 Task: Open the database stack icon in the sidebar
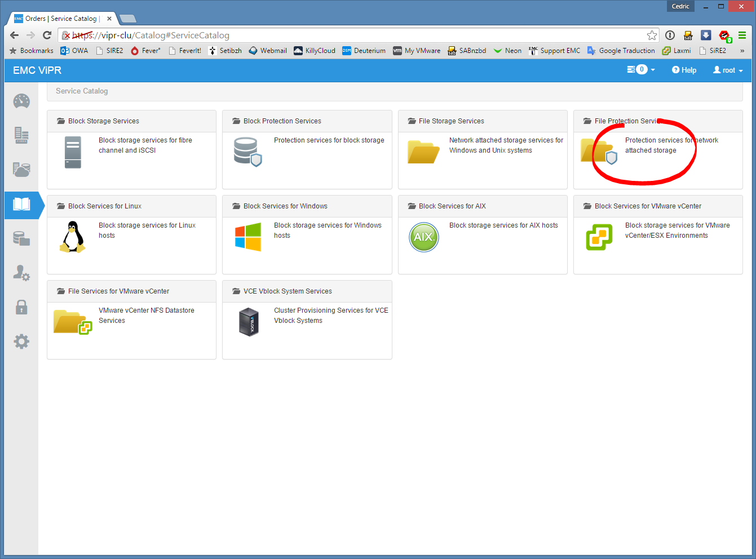pos(21,238)
